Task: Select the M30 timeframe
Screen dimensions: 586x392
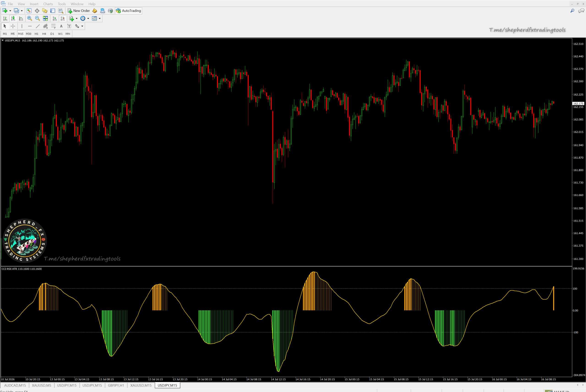Action: pyautogui.click(x=29, y=34)
